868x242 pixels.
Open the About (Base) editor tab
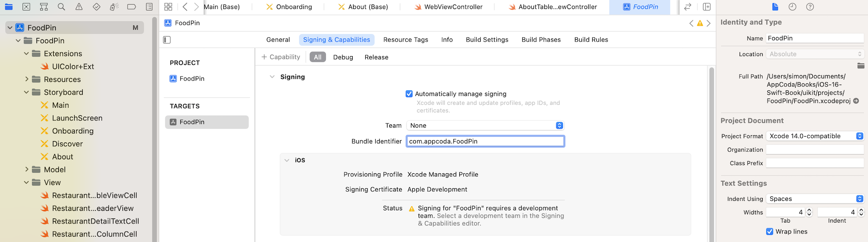click(363, 7)
